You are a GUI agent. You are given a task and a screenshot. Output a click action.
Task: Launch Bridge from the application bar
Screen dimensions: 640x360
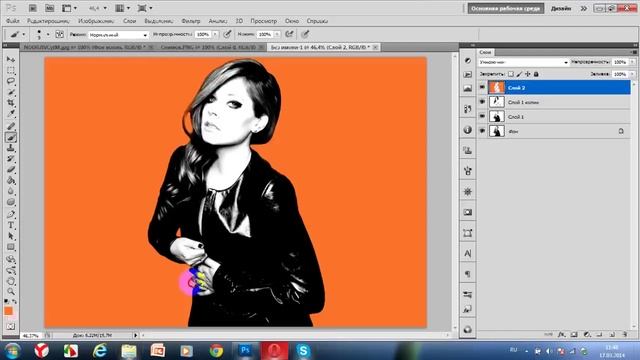pos(33,8)
